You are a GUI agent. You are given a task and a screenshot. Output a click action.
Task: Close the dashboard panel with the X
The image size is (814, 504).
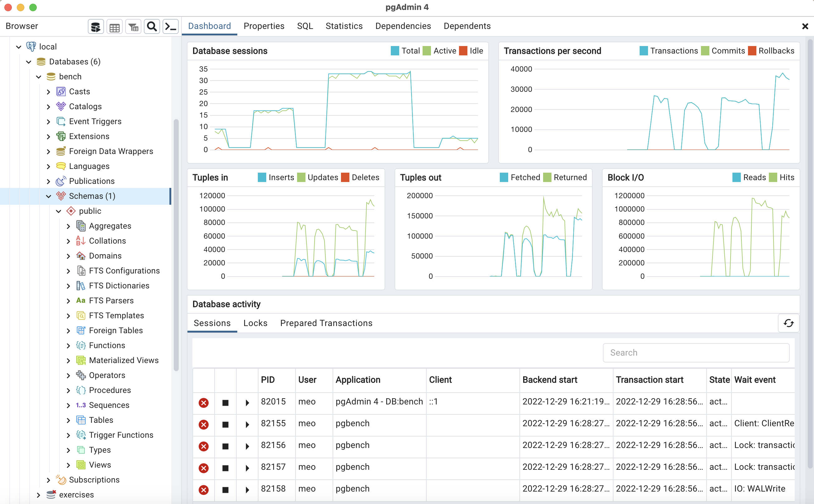click(805, 26)
